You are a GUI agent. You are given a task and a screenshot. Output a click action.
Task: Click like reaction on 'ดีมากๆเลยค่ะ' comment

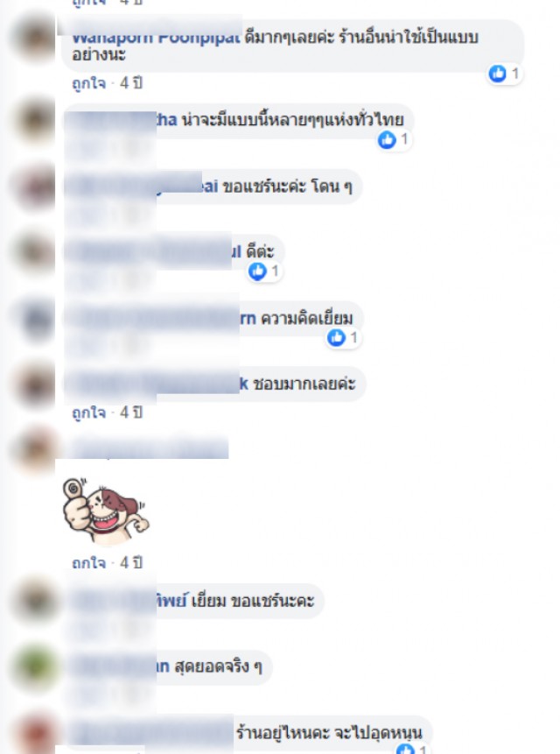coord(498,74)
